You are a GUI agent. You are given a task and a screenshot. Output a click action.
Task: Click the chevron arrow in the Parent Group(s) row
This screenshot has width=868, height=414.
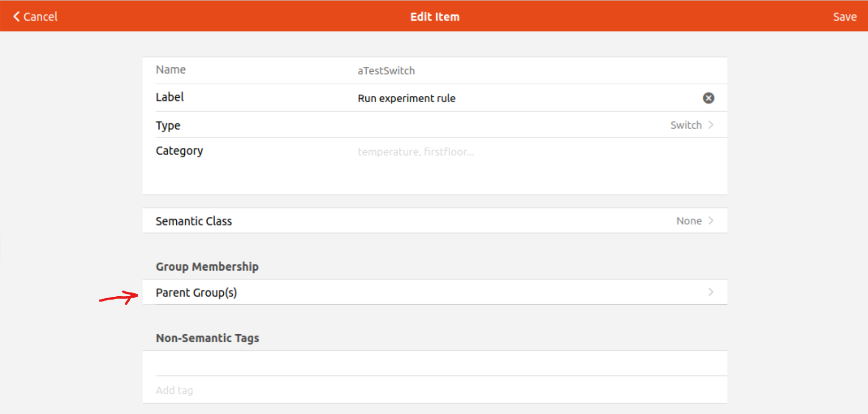click(711, 292)
